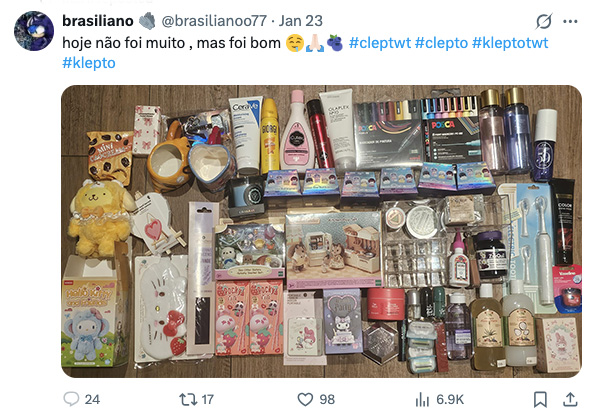Click the tweet text 'hoje não foi muito'
606x416 pixels.
124,43
